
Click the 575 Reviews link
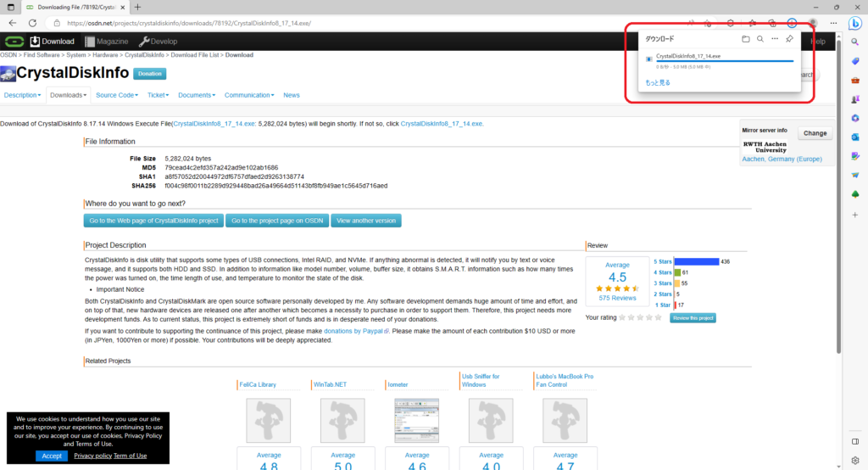pos(617,298)
